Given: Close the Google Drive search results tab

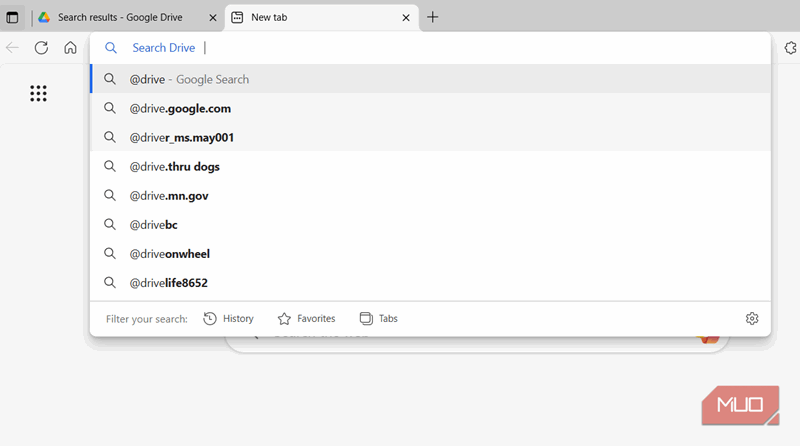Looking at the screenshot, I should coord(213,18).
